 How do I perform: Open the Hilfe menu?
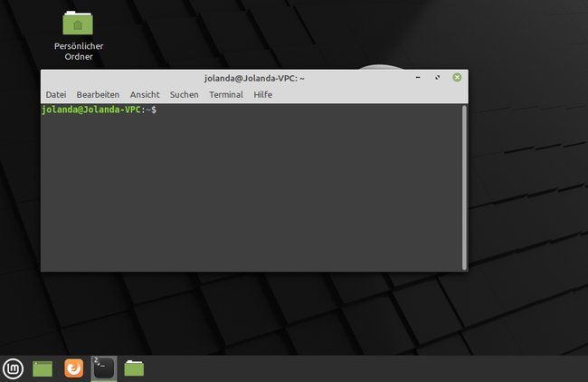click(x=263, y=94)
